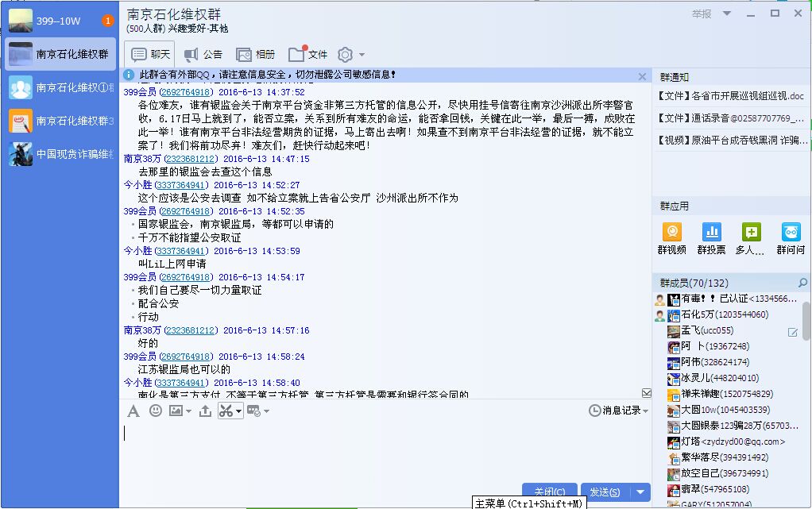The width and height of the screenshot is (812, 509).
Task: Open the 相册 album tab
Action: 255,54
